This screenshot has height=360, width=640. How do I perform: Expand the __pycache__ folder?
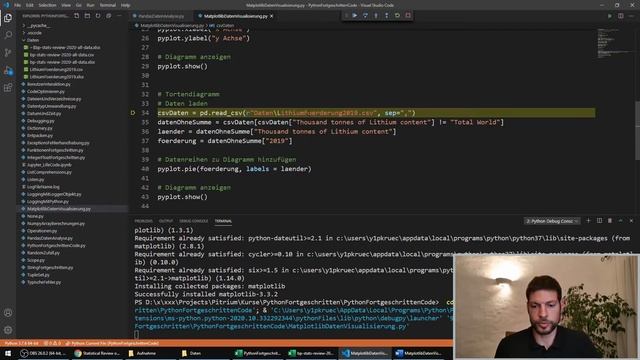click(39, 25)
